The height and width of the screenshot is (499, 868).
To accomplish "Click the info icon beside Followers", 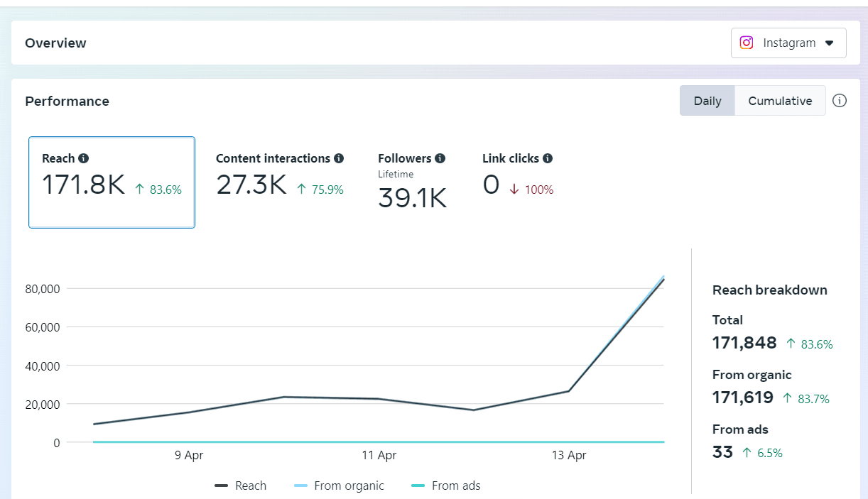I will pos(440,158).
